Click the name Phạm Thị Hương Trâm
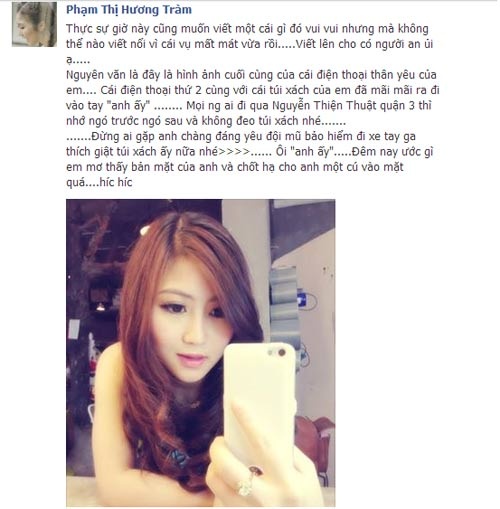 pos(129,10)
